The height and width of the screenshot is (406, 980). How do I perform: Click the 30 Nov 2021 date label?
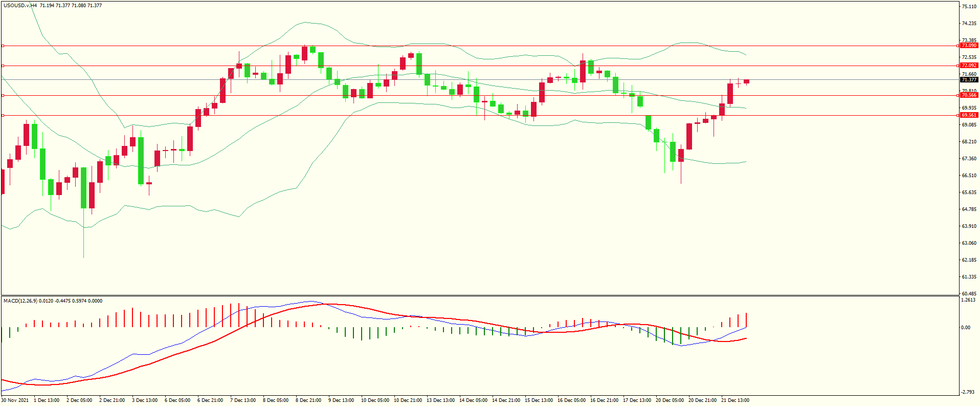click(15, 400)
